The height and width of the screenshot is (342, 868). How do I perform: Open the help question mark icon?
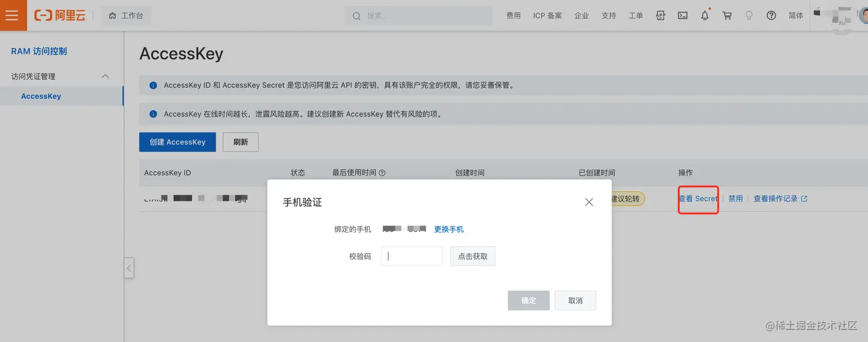(772, 15)
